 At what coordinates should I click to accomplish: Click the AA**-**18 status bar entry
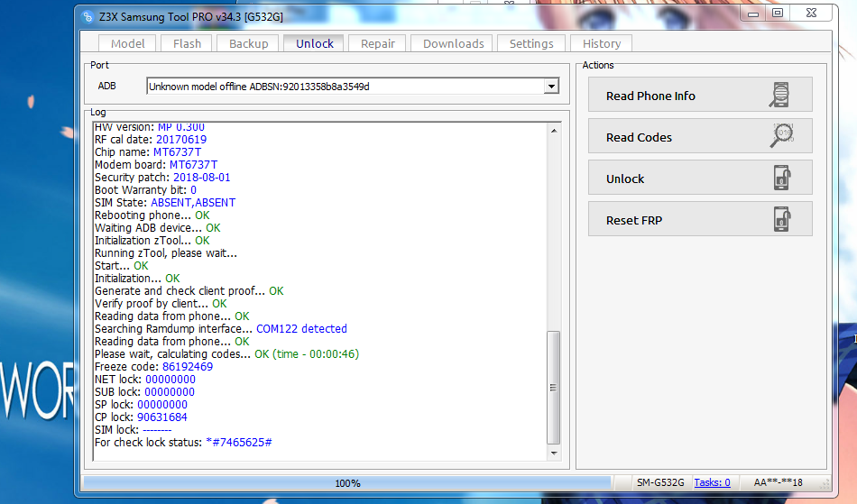(x=778, y=482)
